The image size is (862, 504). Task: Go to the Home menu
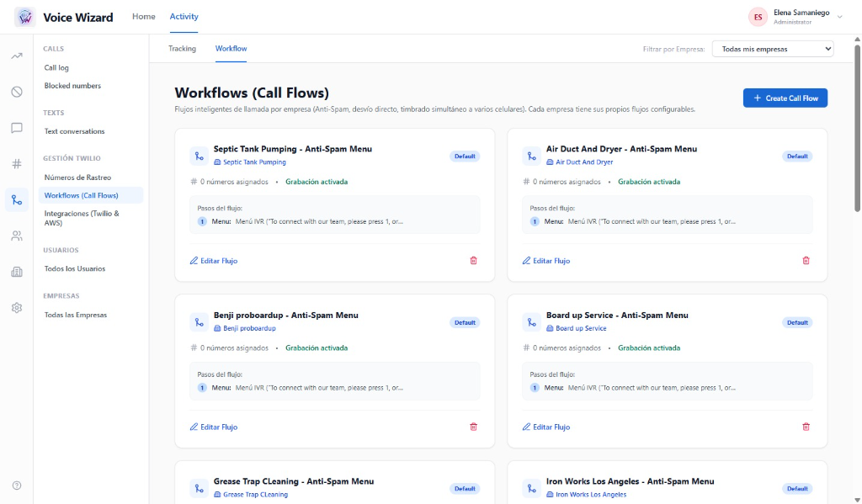[x=143, y=17]
